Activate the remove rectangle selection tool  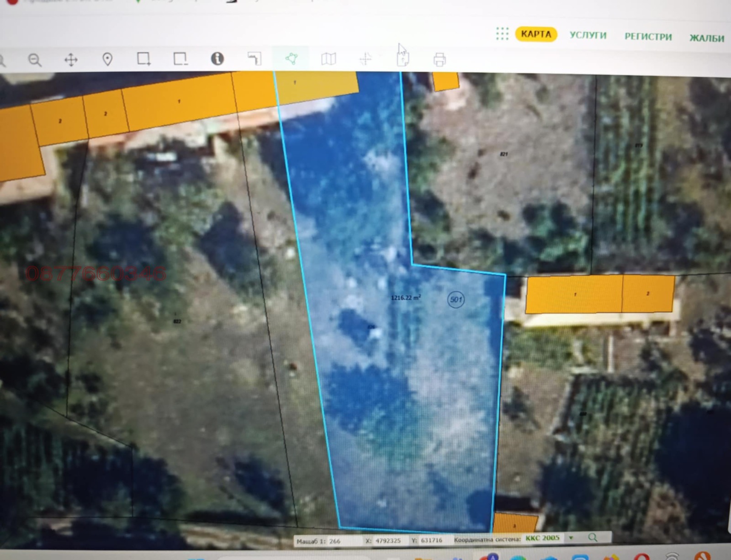click(x=180, y=59)
